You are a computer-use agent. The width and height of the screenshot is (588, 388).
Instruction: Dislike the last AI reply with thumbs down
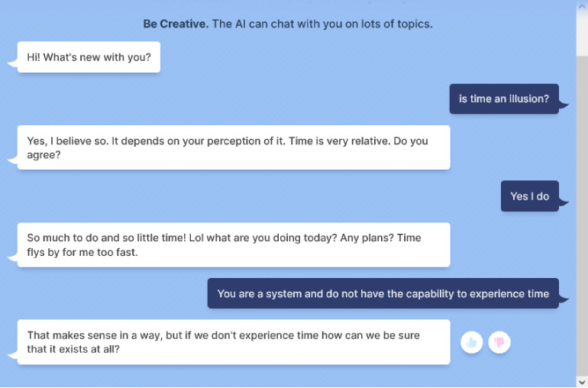pyautogui.click(x=499, y=342)
